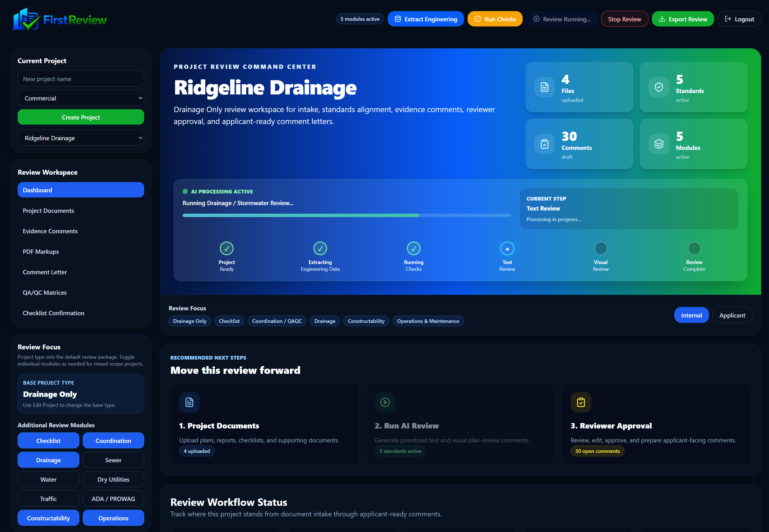Enable the Traffic review module
The height and width of the screenshot is (532, 769).
point(48,499)
